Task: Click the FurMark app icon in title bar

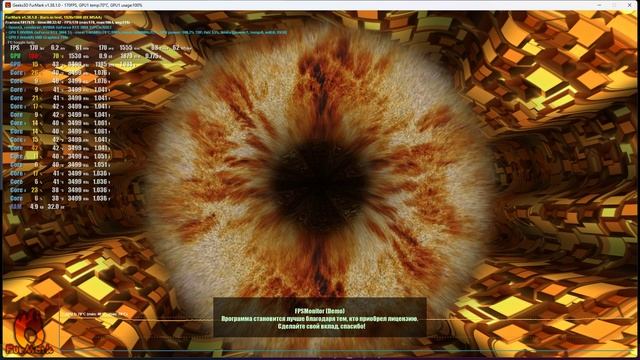Action: [7, 5]
